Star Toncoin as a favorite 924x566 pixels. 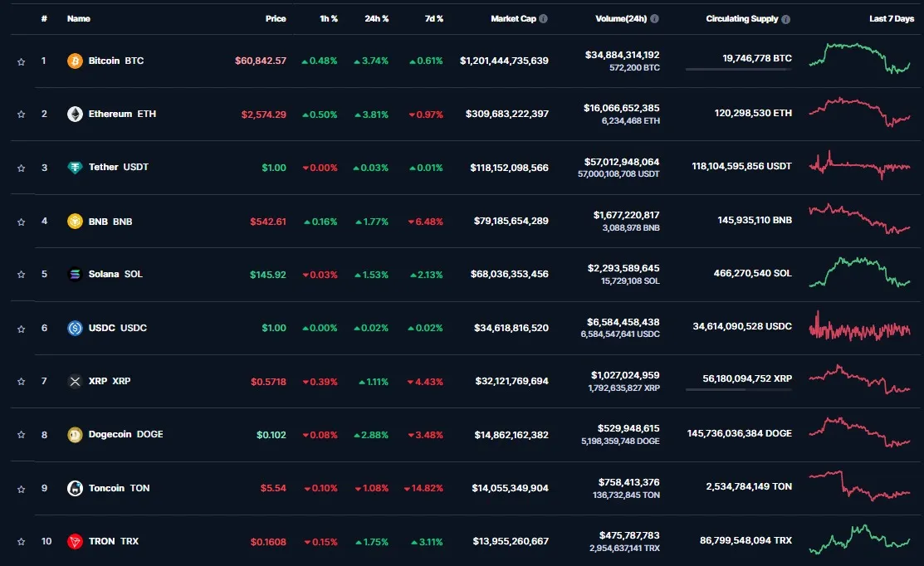(x=21, y=489)
